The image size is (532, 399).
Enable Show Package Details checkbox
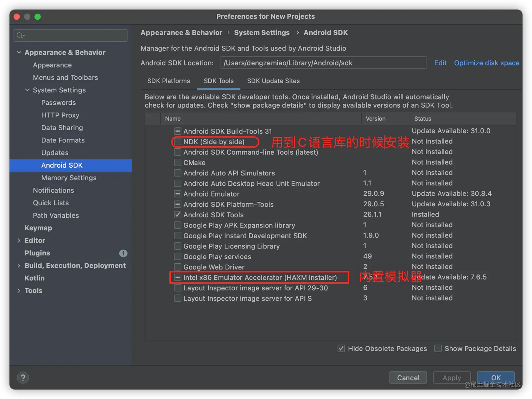coord(438,348)
